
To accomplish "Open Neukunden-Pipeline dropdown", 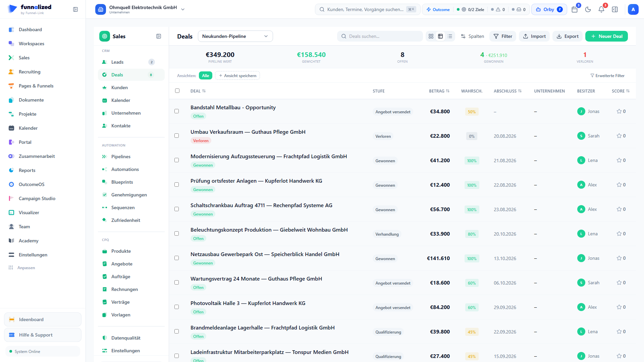I will tap(235, 36).
